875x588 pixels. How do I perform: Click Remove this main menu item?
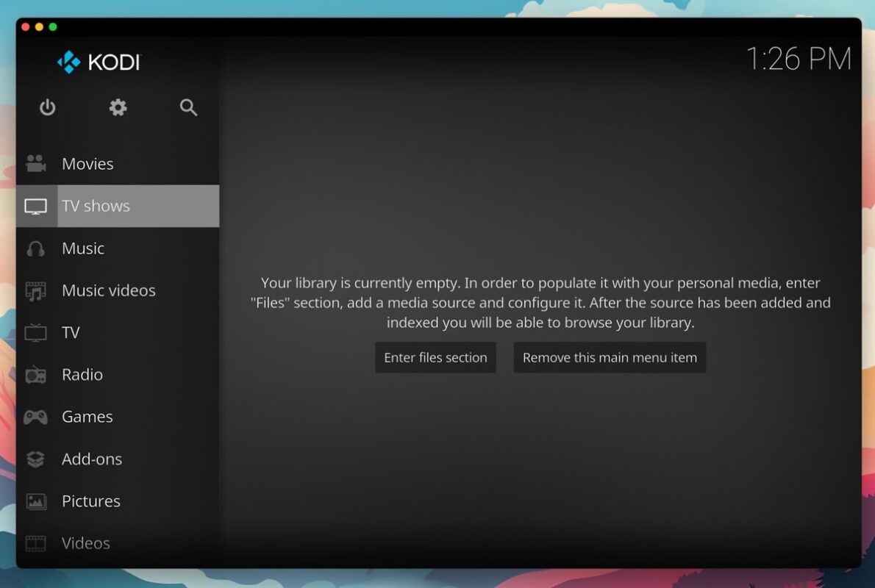click(x=610, y=357)
